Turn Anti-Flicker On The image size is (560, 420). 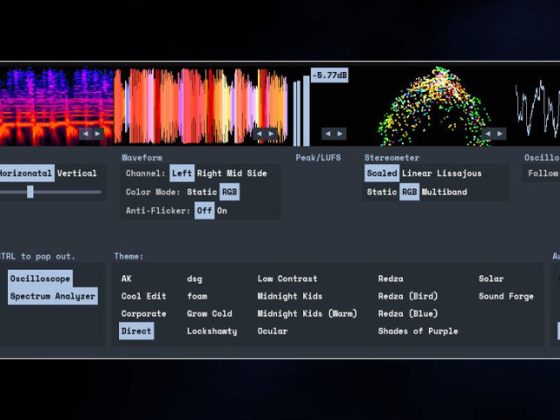(x=222, y=210)
